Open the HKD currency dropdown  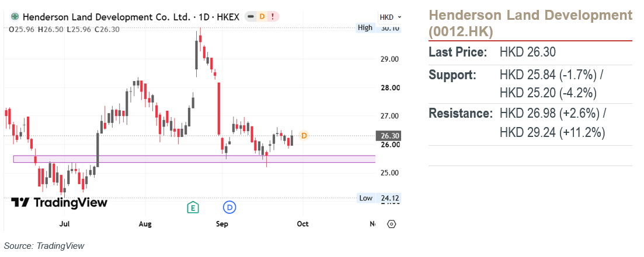tap(390, 17)
